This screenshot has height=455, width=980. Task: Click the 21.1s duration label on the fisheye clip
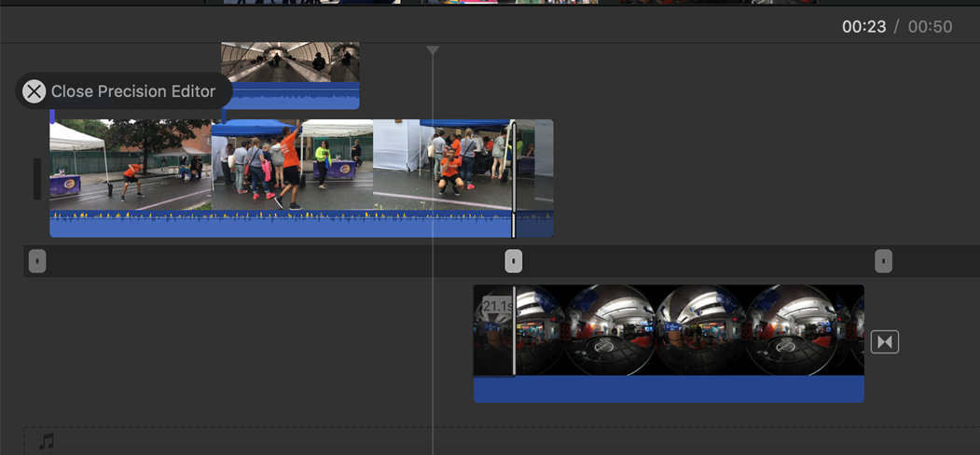point(498,306)
